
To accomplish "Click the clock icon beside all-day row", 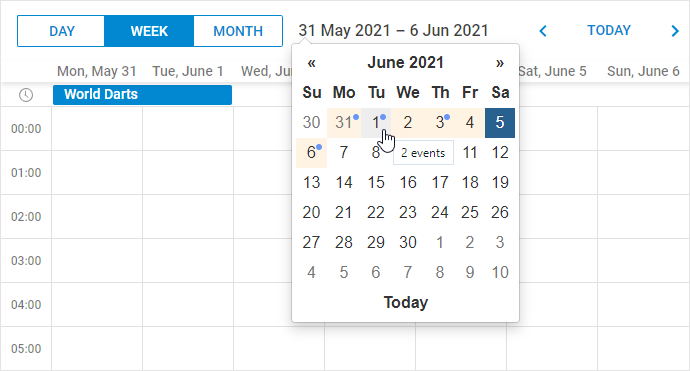I will [x=26, y=95].
